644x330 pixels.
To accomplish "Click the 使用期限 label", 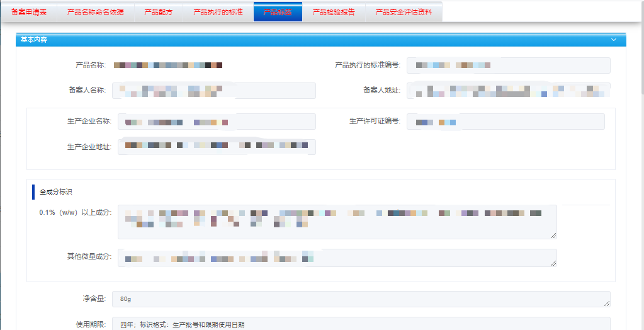I will (x=91, y=324).
